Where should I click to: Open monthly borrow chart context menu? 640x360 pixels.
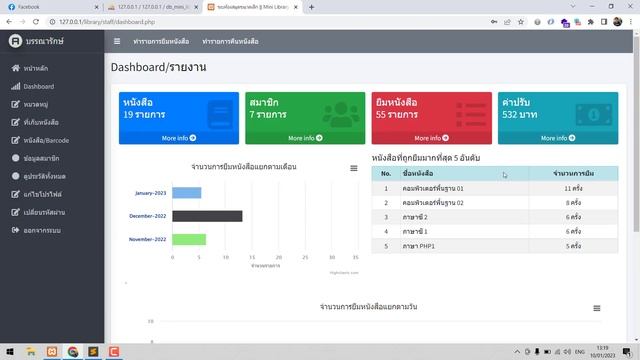[x=354, y=168]
